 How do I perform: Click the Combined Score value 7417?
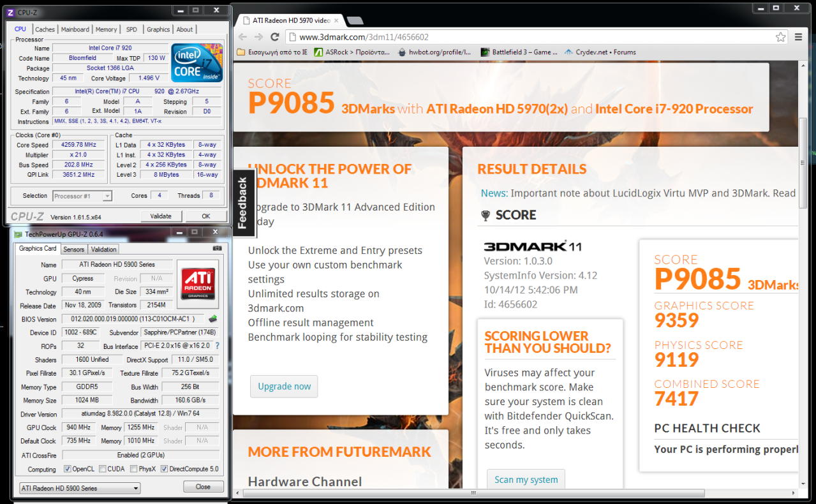(677, 399)
